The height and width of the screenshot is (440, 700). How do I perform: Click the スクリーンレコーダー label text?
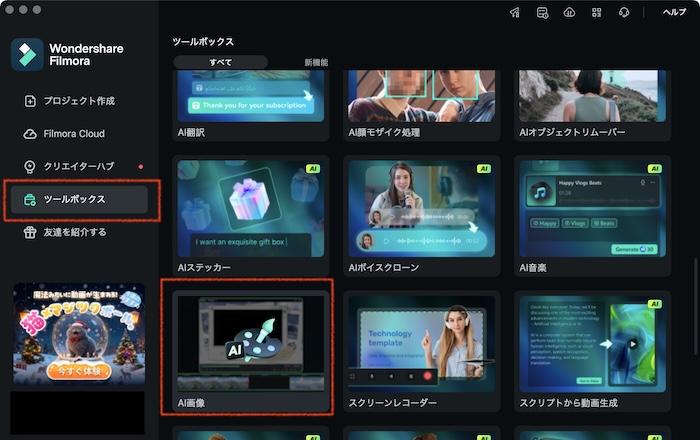tap(392, 403)
